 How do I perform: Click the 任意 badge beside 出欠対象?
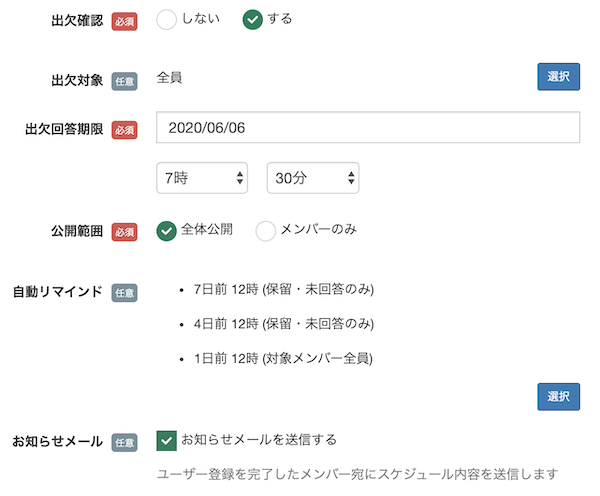coord(124,81)
